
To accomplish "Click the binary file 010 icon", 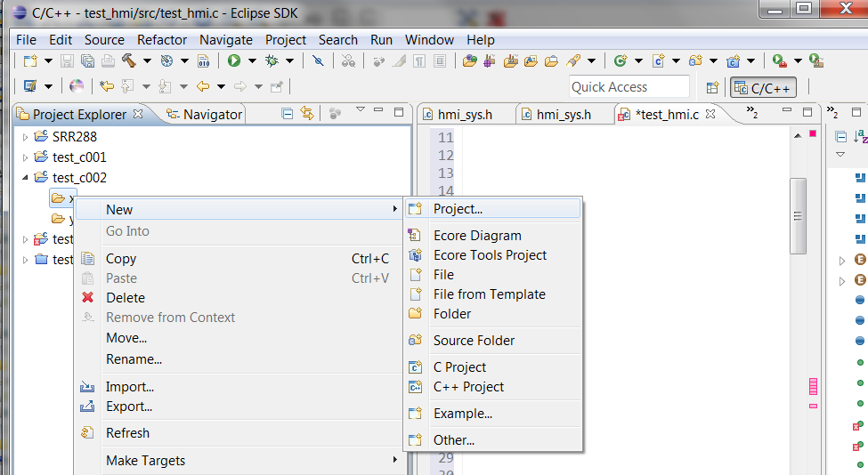I will pos(204,60).
